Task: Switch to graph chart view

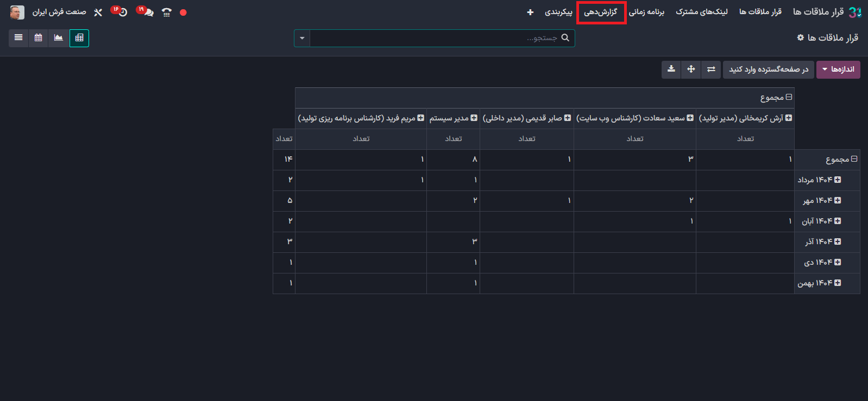Action: [x=59, y=38]
